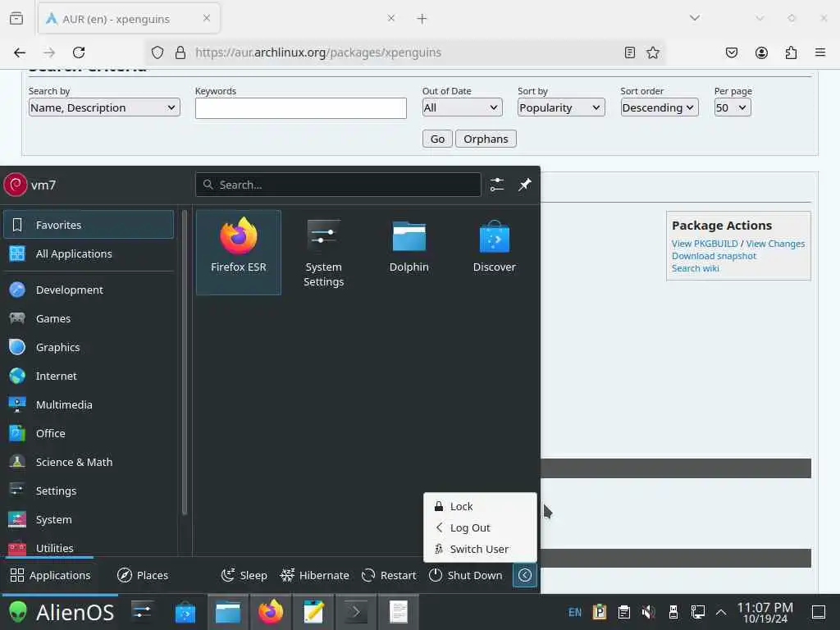Expand hidden system tray icons
Screen dimensions: 840x630
[x=721, y=612]
